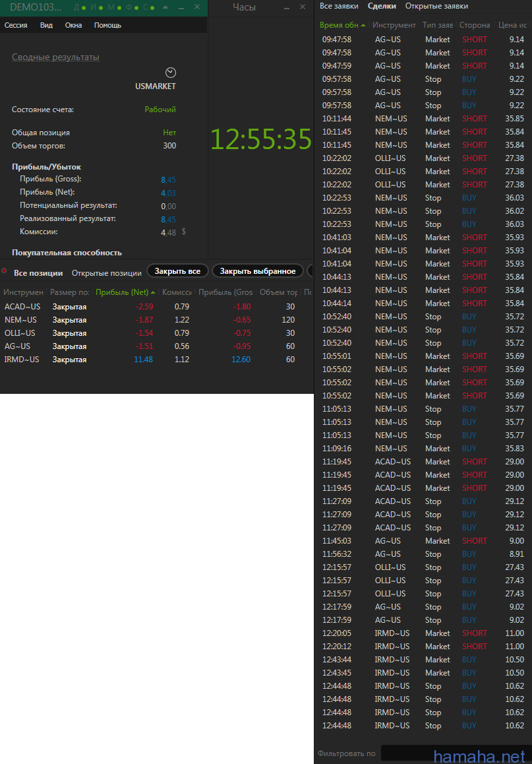This screenshot has width=532, height=764.
Task: Select the 12:43:45 IRMD~US Market BUY trade
Action: point(423,673)
